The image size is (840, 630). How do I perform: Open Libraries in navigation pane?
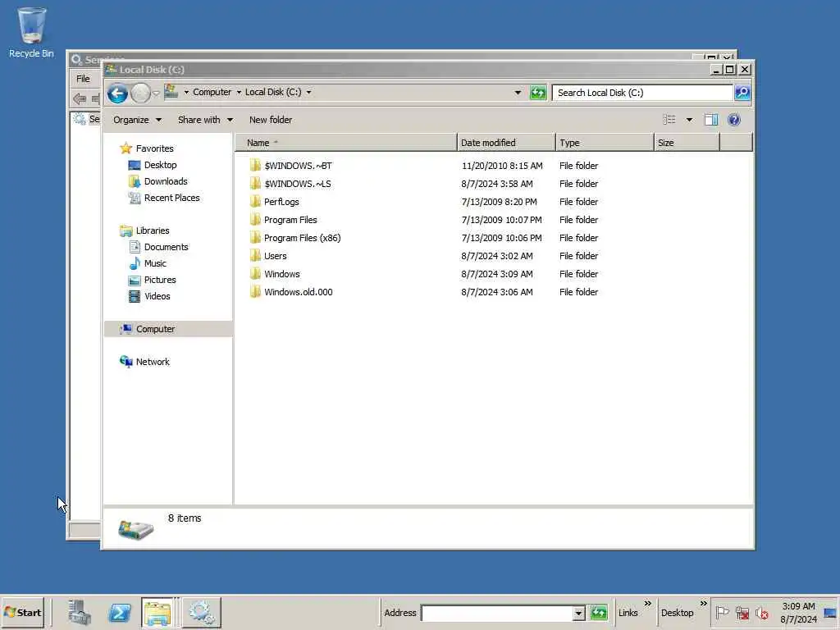(x=144, y=231)
